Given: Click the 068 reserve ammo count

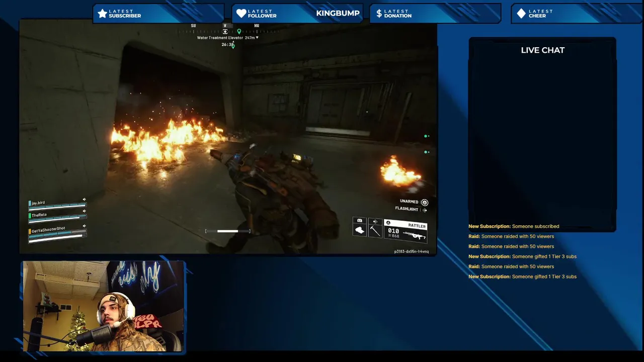Looking at the screenshot, I should pos(395,236).
